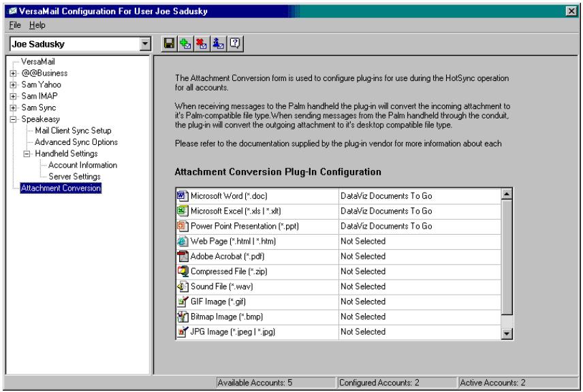Click Not Selected cell for Adobe Acrobat
The width and height of the screenshot is (583, 392).
click(420, 257)
